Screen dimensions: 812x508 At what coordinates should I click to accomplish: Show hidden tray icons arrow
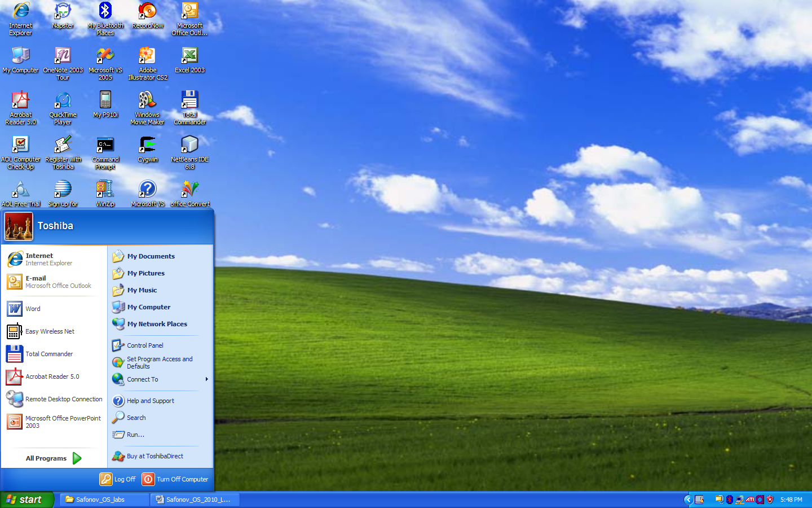[689, 500]
